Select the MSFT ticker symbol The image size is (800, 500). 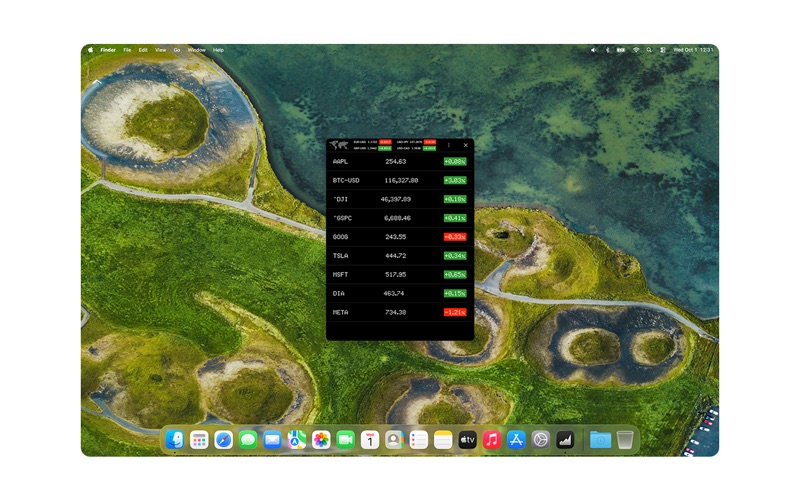340,275
